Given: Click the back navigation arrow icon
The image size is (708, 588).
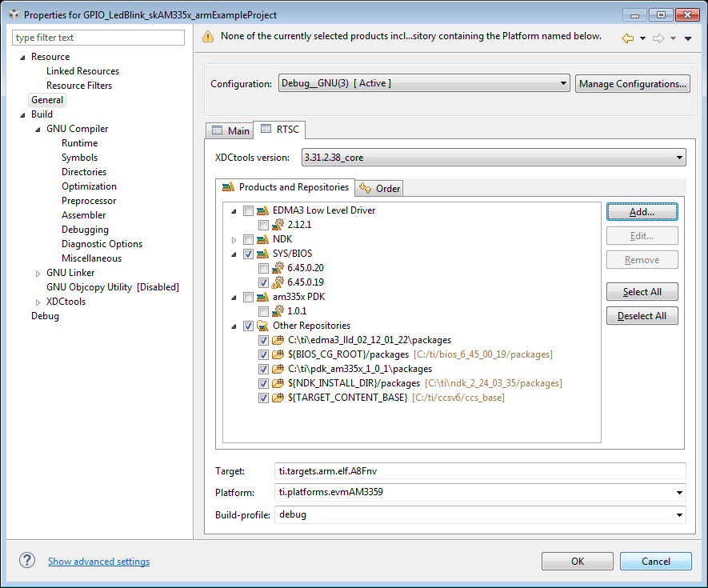Looking at the screenshot, I should (x=628, y=38).
